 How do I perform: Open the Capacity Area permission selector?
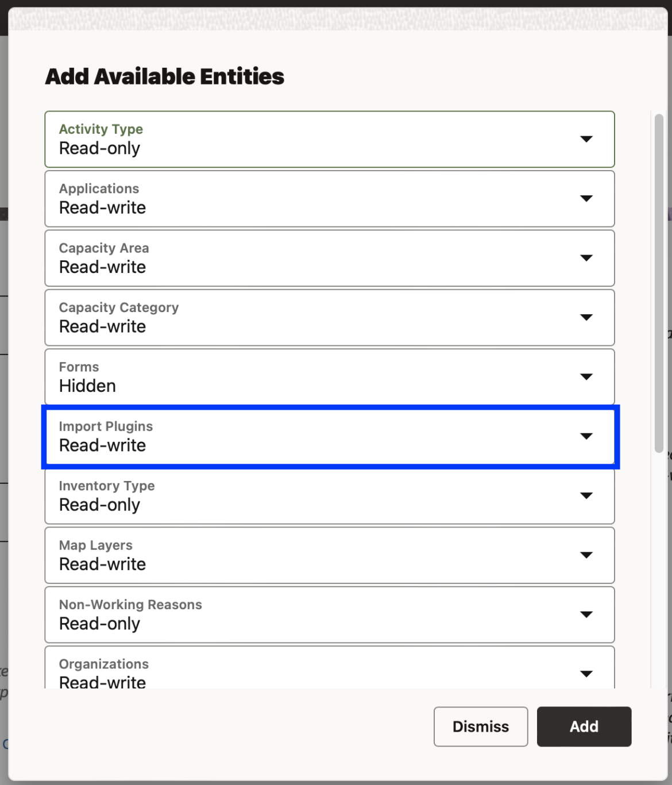(x=329, y=258)
